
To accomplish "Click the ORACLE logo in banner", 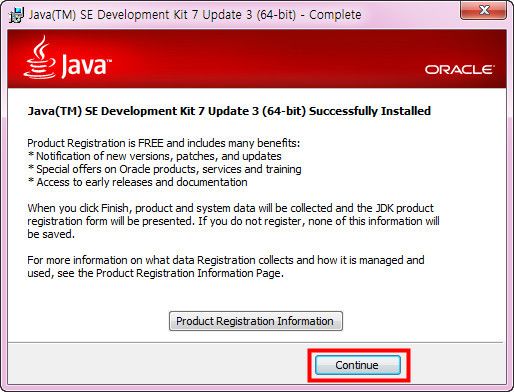I will tap(459, 70).
